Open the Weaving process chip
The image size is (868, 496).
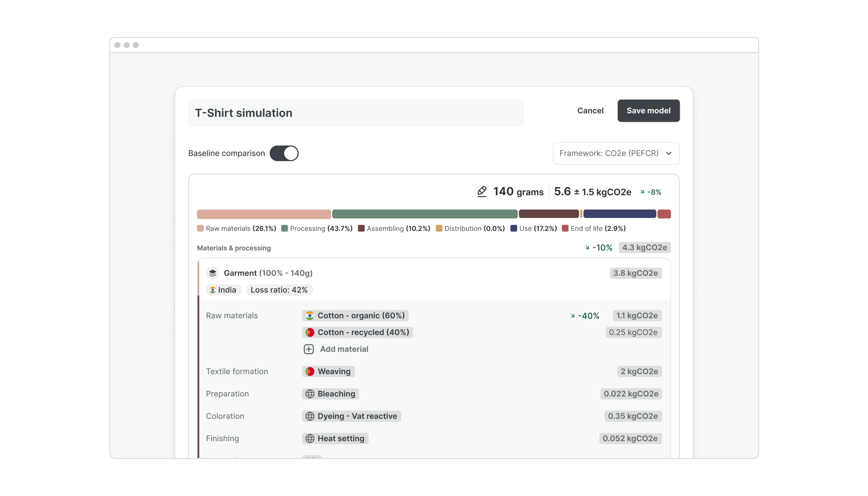tap(328, 371)
